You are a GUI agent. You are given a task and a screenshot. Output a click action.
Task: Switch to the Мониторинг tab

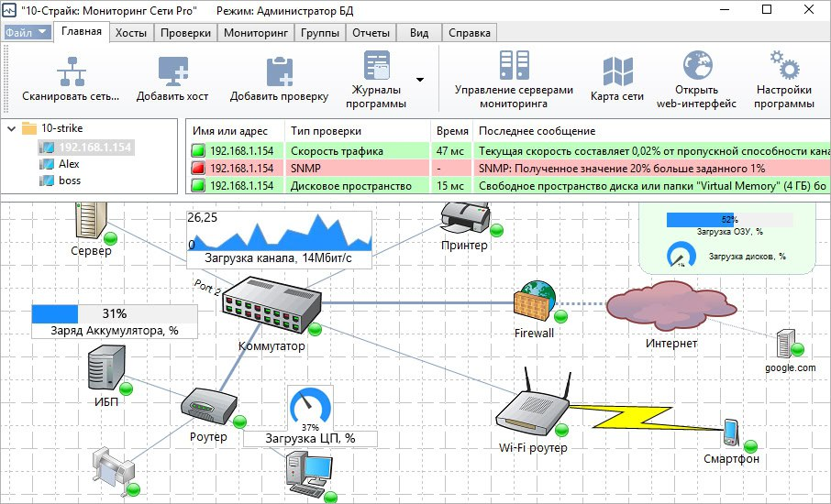click(256, 33)
